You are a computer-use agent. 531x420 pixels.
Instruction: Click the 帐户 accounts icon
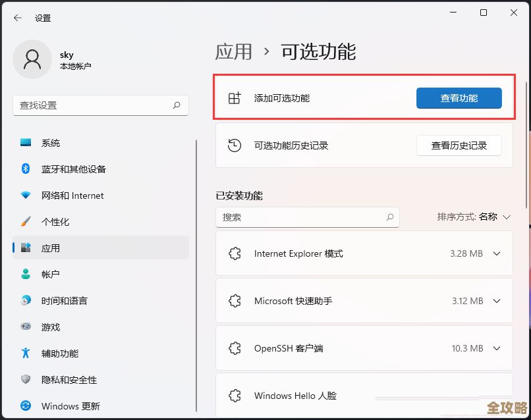[x=26, y=275]
